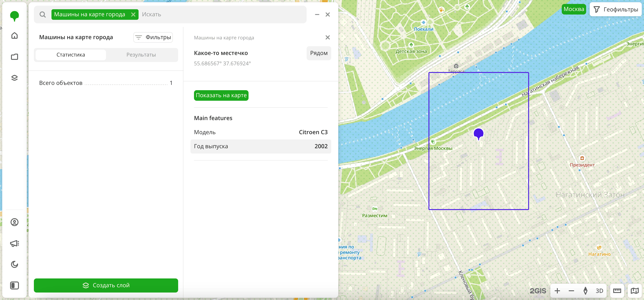Click the Показать на карте button
Image resolution: width=644 pixels, height=300 pixels.
point(221,95)
